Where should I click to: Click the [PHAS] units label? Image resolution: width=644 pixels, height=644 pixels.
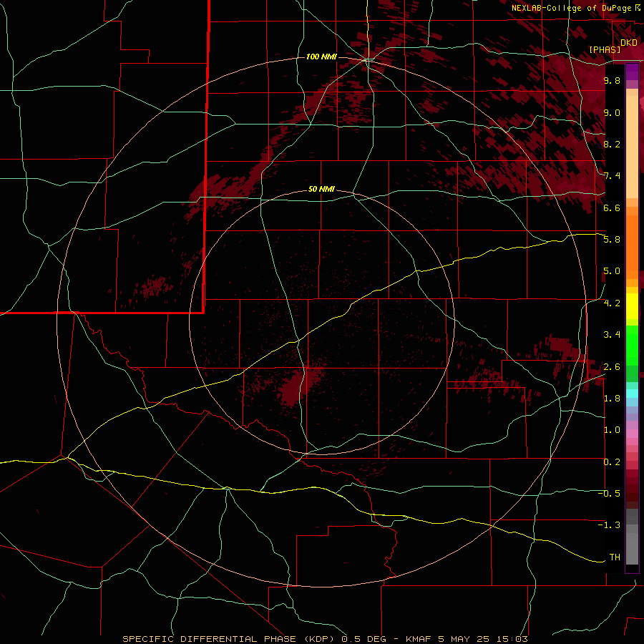[605, 50]
